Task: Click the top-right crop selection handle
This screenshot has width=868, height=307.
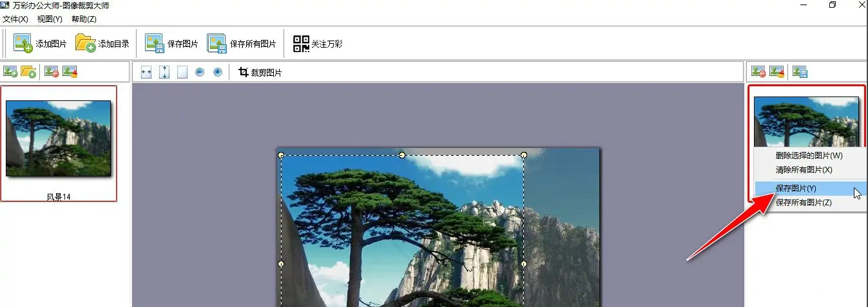Action: tap(524, 155)
